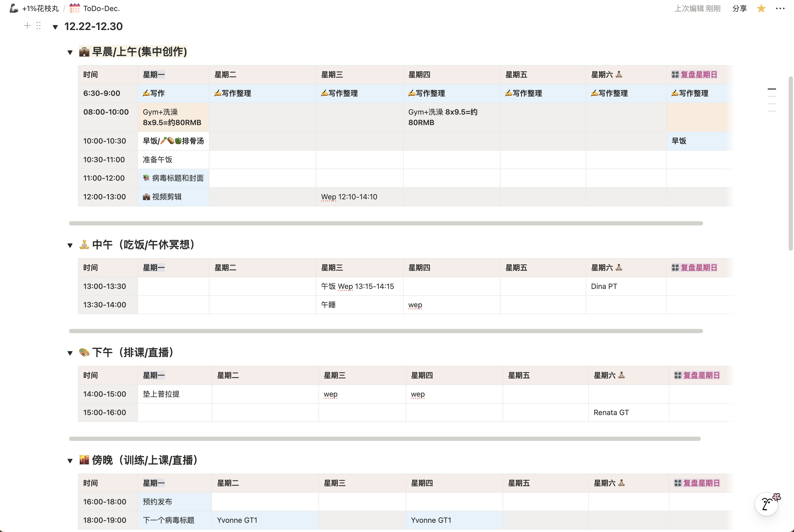
Task: Open the floating help assistant icon
Action: click(767, 504)
